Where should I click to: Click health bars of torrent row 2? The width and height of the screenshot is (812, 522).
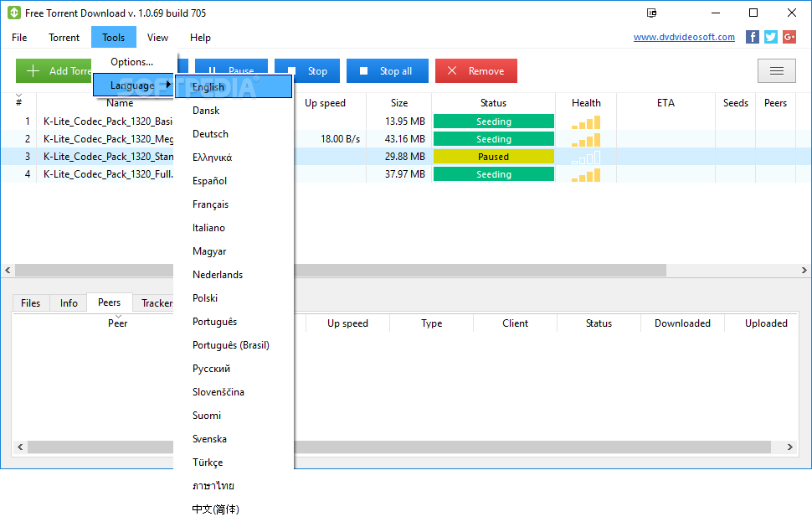[x=586, y=140]
